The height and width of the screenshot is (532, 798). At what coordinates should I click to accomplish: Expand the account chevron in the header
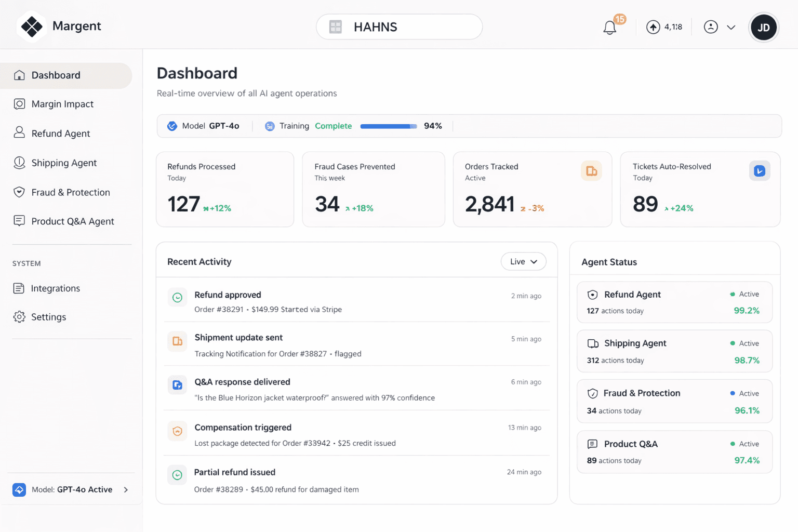(x=732, y=27)
